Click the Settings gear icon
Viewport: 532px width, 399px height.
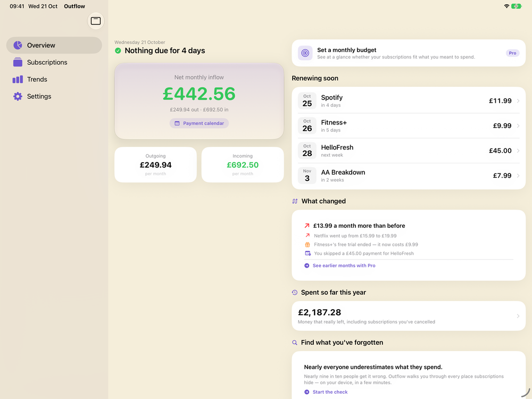click(x=18, y=96)
